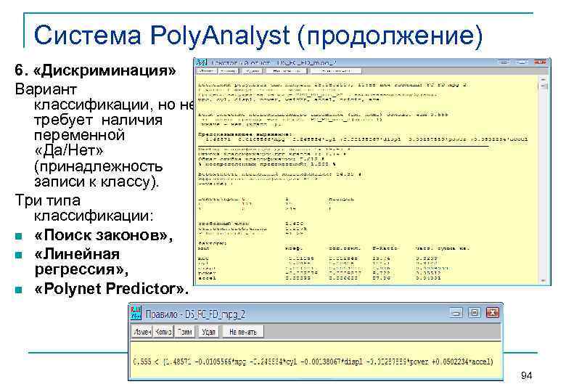The image size is (566, 392).
Task: Click the slide title Система PolyAnalyst
Action: pos(162,36)
